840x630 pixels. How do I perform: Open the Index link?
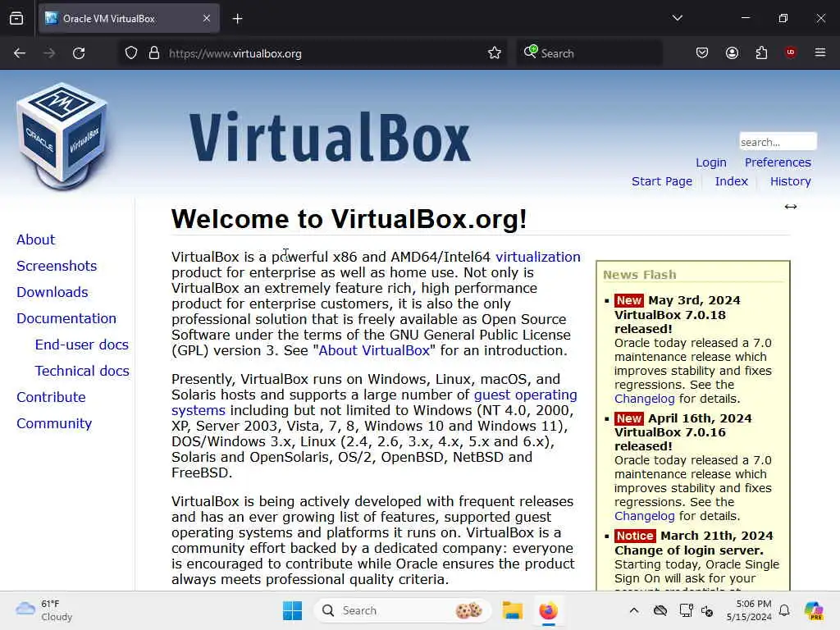[x=731, y=181]
